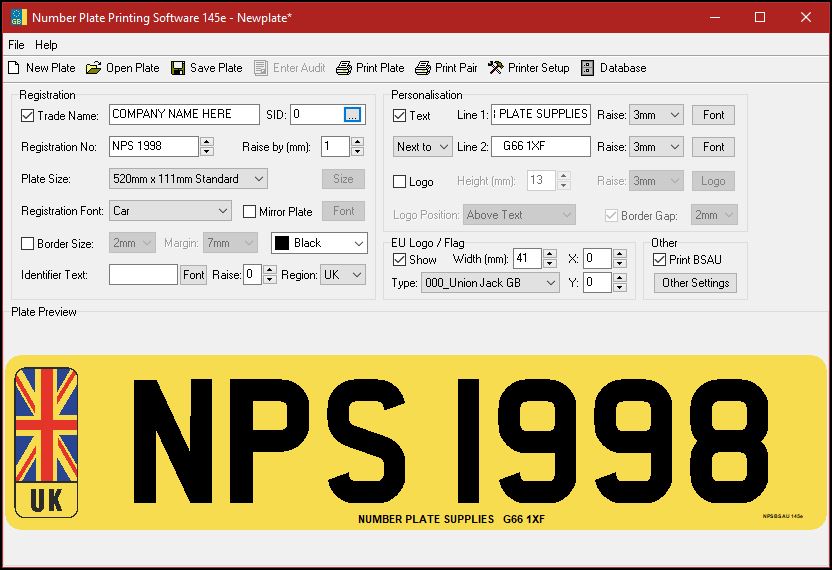Click the New Plate page icon
This screenshot has width=832, height=570.
click(x=14, y=68)
